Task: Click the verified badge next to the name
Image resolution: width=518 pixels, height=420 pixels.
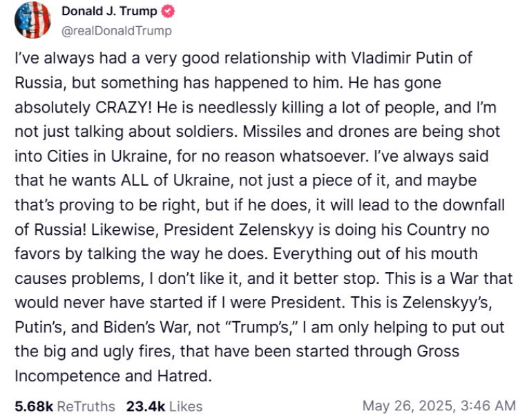Action: 169,12
